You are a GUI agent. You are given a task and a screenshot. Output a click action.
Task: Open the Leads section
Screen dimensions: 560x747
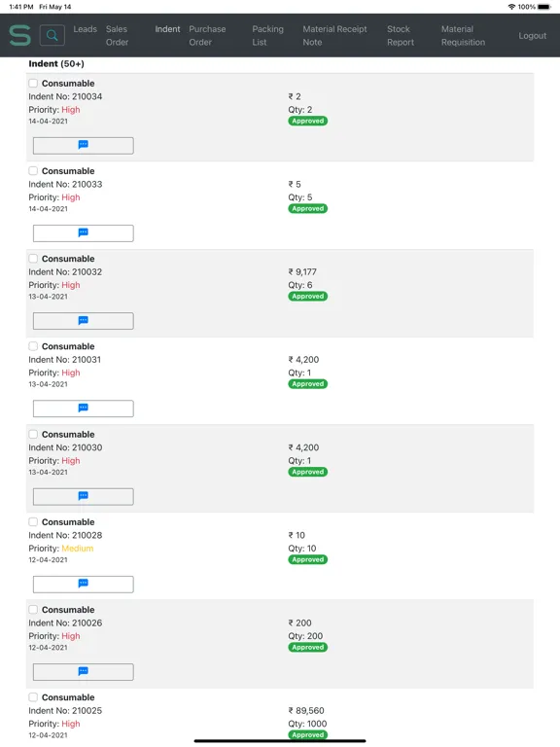point(86,29)
